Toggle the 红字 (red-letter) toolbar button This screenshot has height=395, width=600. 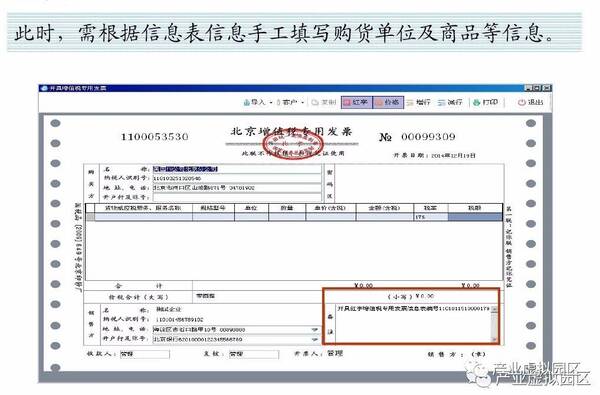tap(357, 102)
